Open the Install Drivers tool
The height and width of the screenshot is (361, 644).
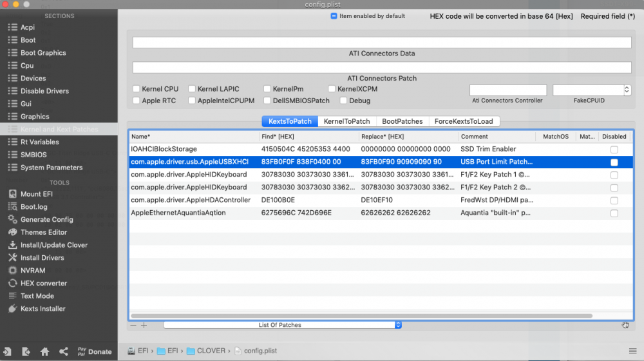click(x=42, y=258)
